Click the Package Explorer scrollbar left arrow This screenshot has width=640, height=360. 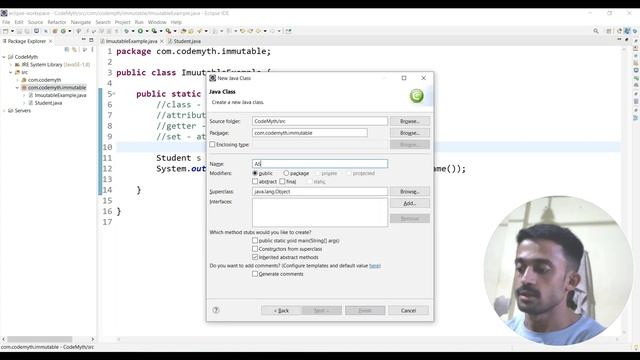[x=4, y=339]
